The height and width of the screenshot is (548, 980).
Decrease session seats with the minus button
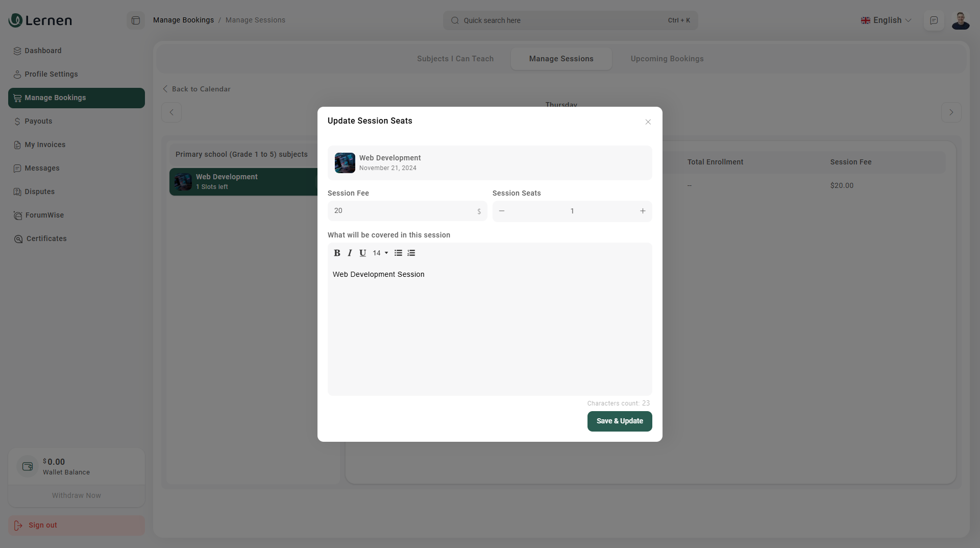[x=502, y=211]
